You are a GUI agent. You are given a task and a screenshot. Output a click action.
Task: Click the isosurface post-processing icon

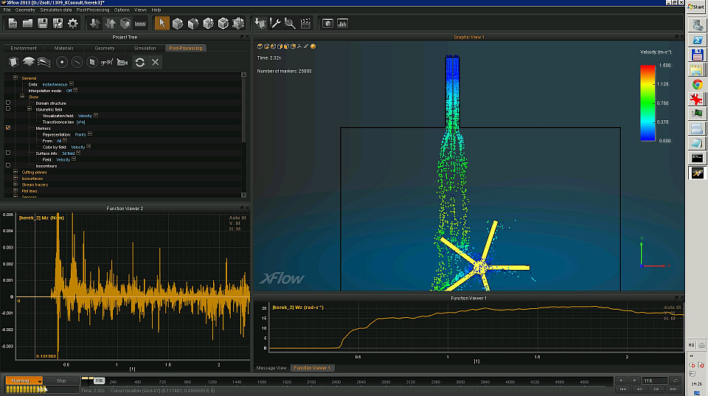[28, 62]
